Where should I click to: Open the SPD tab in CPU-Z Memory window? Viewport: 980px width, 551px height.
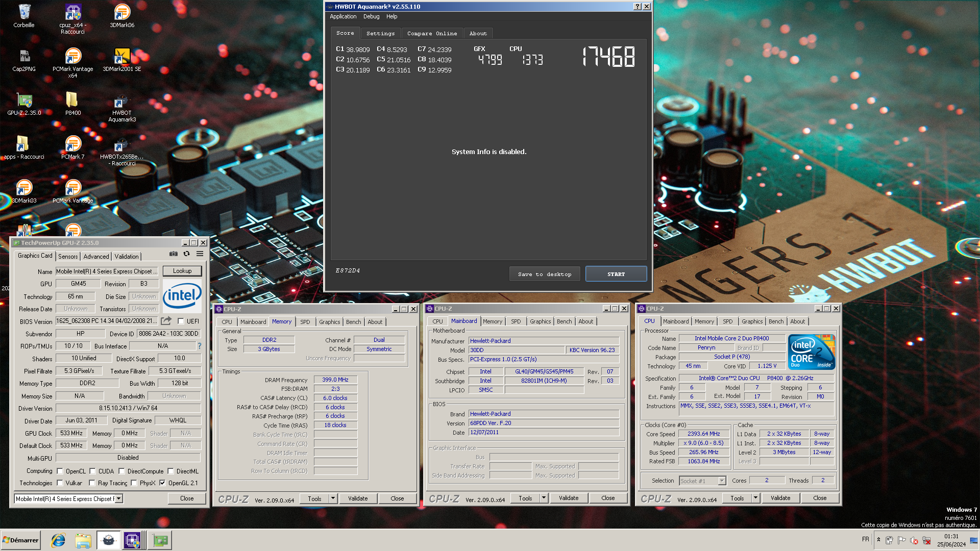click(305, 322)
